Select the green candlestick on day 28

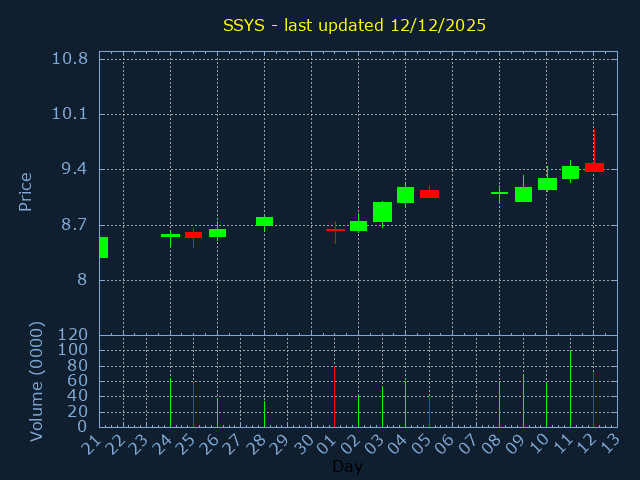pos(264,221)
